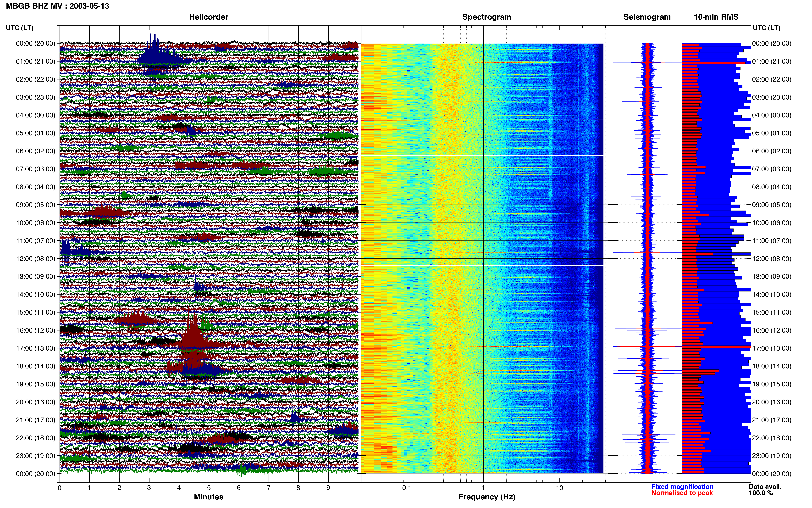Image resolution: width=812 pixels, height=508 pixels.
Task: Click minute tick label '9' on helicorder axis
Action: (x=328, y=488)
